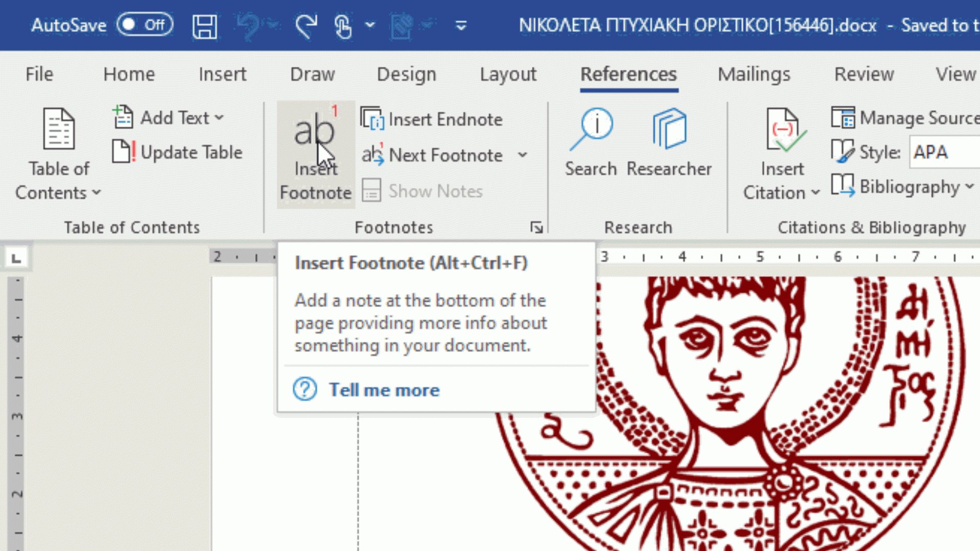
Task: Click Insert Endnote icon
Action: click(372, 119)
